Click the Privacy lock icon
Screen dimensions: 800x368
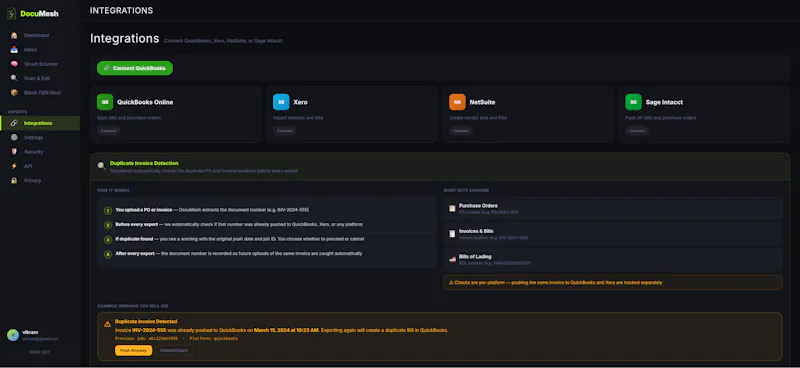click(14, 180)
